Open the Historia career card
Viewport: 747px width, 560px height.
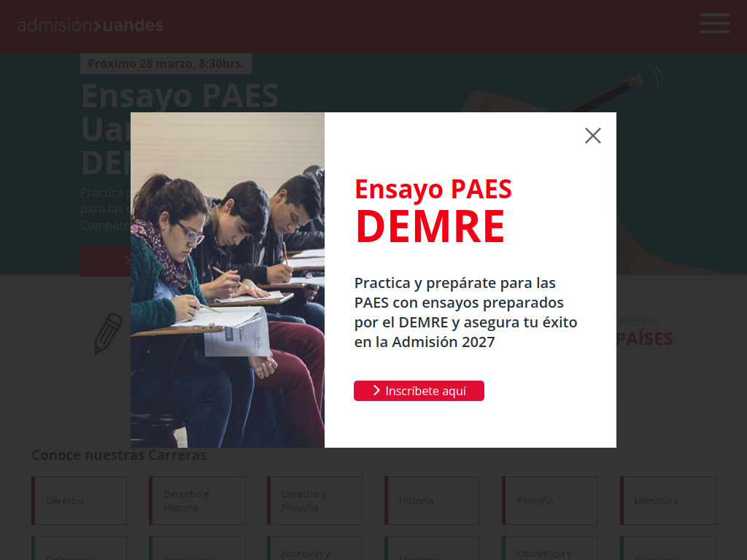click(432, 500)
